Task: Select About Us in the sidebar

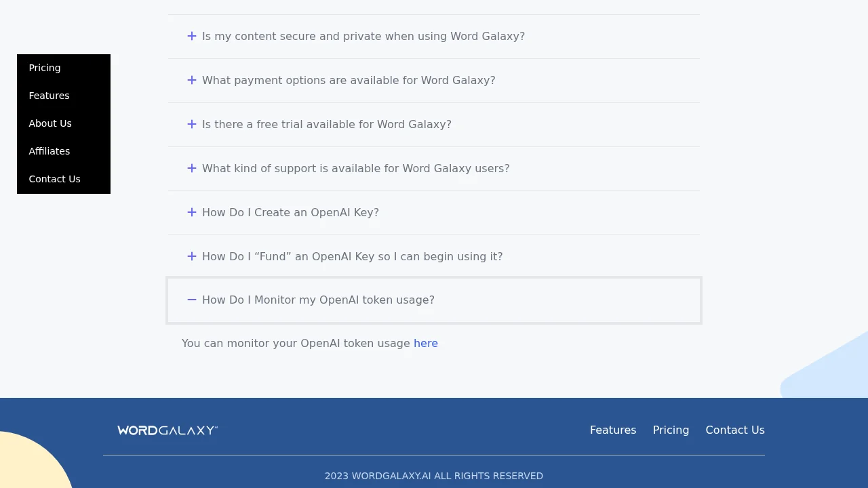Action: point(50,123)
